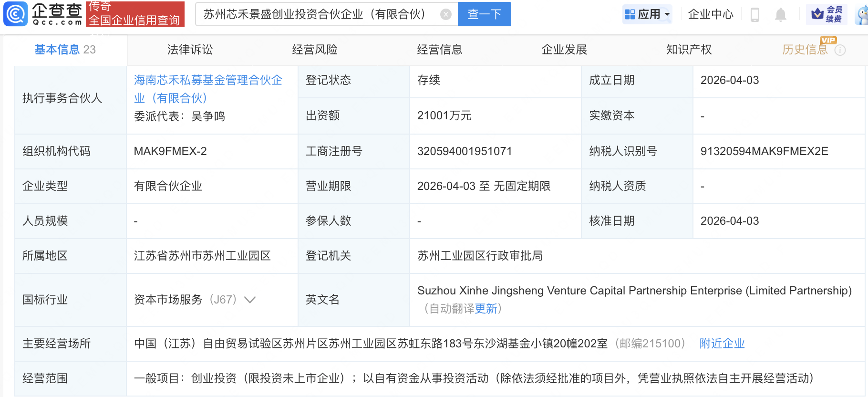Open the 历史信息 VIP tab
The height and width of the screenshot is (397, 868).
pyautogui.click(x=805, y=50)
